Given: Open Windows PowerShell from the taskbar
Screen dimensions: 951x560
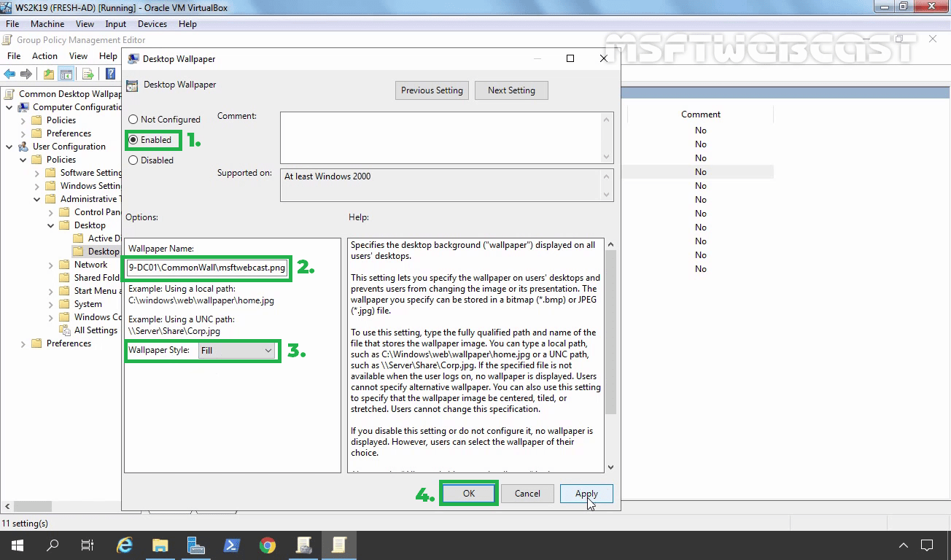Looking at the screenshot, I should point(231,545).
